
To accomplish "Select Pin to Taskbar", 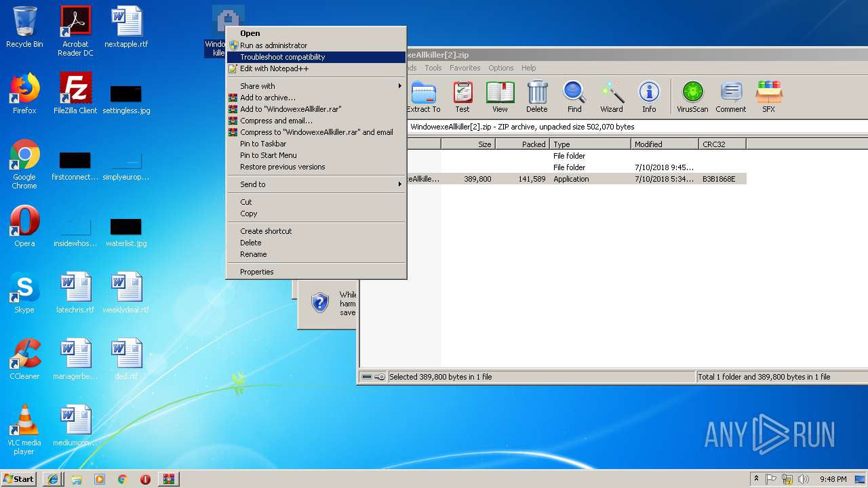I will tap(316, 144).
